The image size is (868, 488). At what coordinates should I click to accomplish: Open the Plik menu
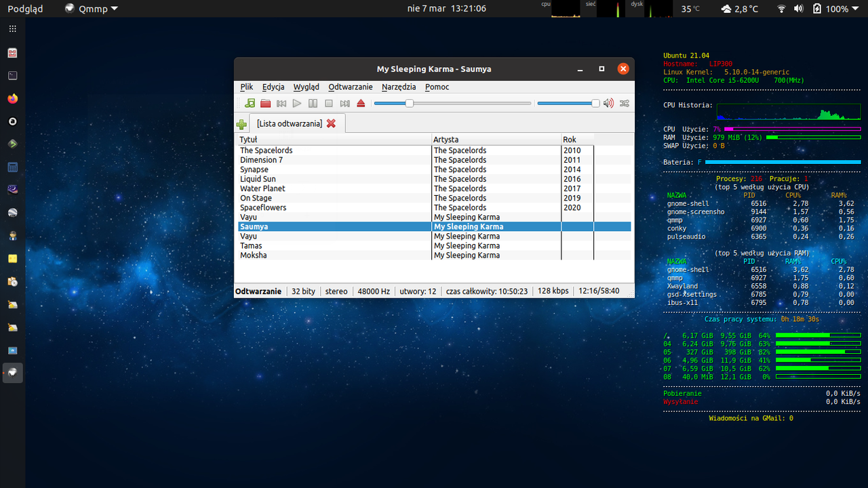pos(247,87)
